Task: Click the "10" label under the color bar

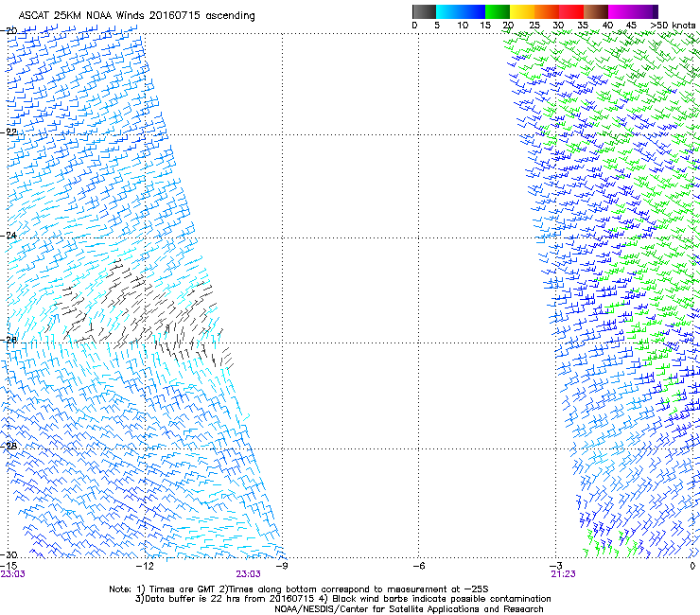Action: tap(463, 25)
